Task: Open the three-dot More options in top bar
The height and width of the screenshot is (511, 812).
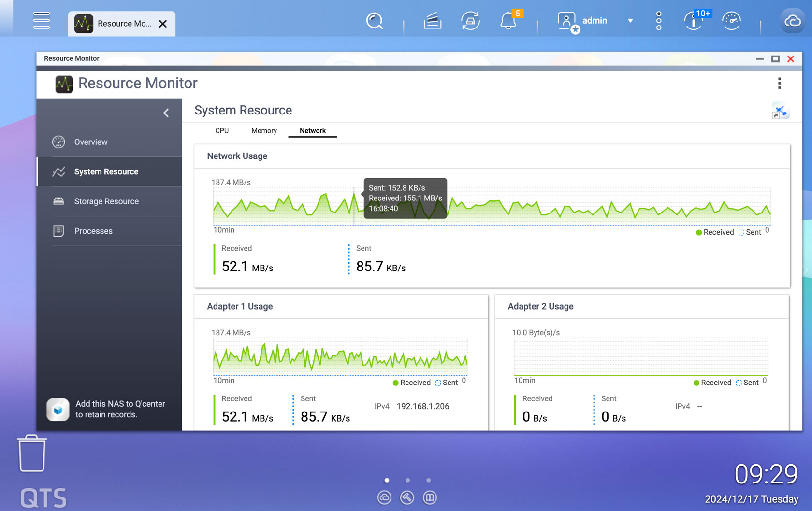Action: 659,21
